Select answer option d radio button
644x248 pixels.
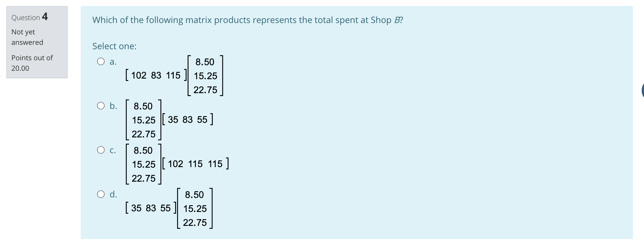tap(101, 194)
